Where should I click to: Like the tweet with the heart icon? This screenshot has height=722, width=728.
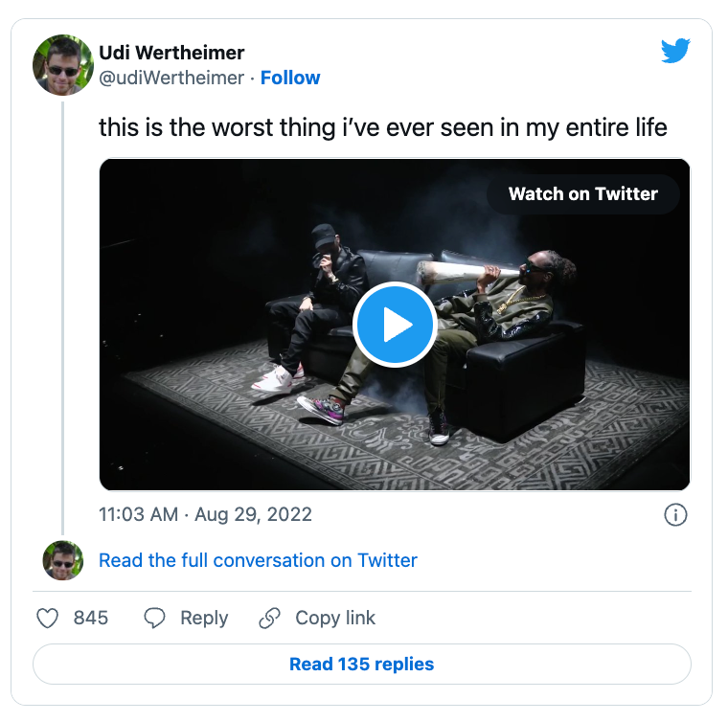[48, 619]
